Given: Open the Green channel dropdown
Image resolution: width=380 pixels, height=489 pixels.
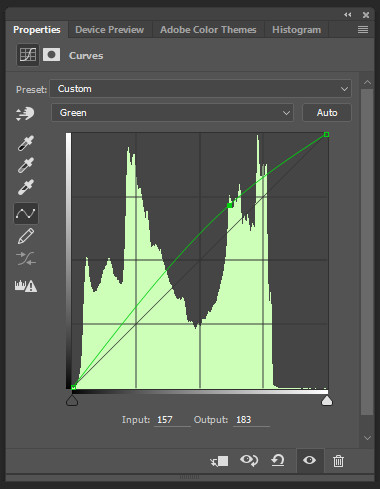Looking at the screenshot, I should [x=172, y=113].
